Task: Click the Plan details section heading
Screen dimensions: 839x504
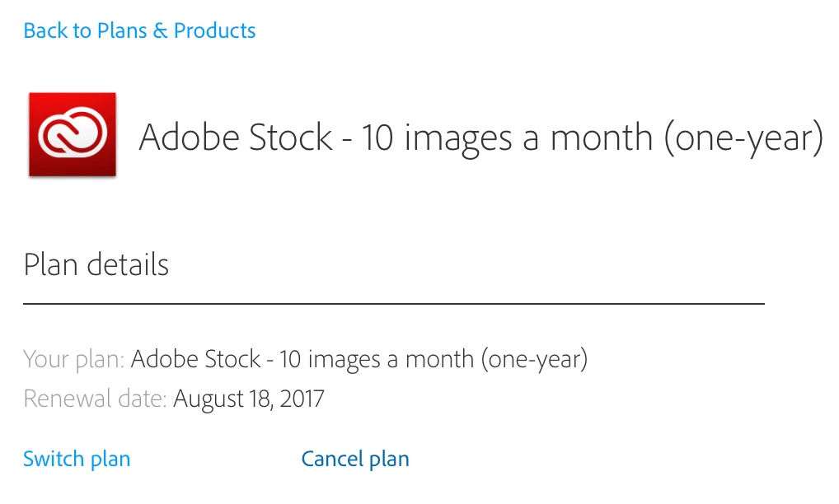Action: [x=96, y=265]
